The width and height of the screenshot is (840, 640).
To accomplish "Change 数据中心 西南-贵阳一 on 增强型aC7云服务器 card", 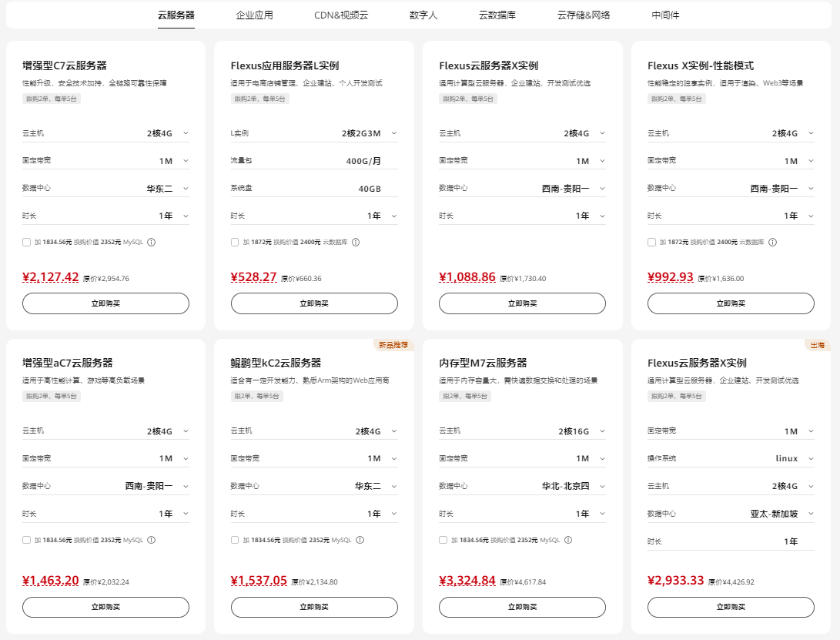I will (105, 486).
